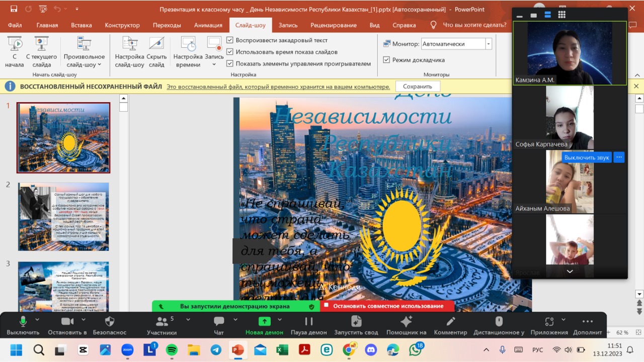
Task: Expand video options arrow beside Zoom camera
Action: click(x=84, y=319)
